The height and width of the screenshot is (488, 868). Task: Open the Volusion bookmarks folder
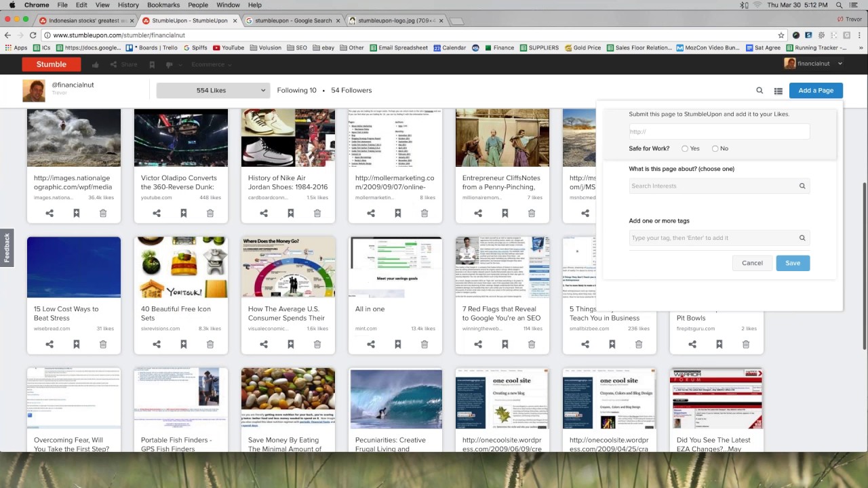pyautogui.click(x=264, y=48)
